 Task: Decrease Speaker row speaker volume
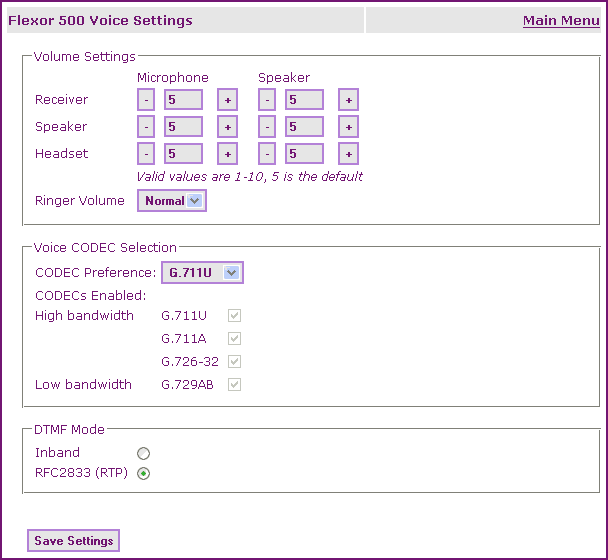267,126
